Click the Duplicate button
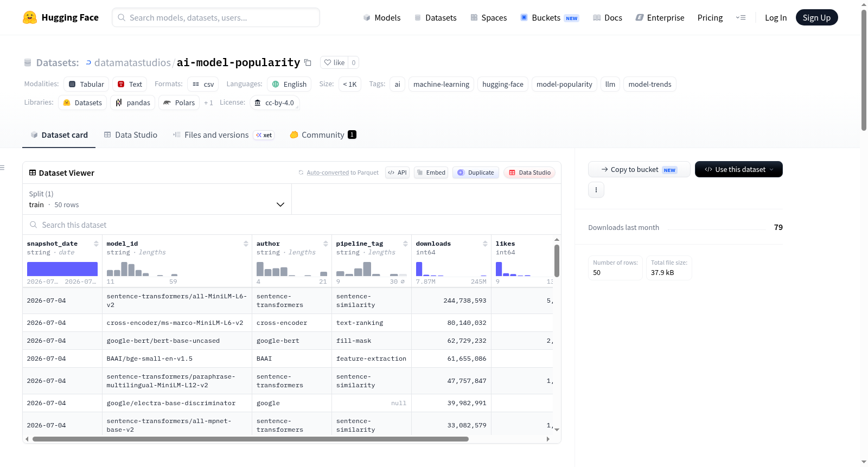The image size is (868, 467). point(476,172)
